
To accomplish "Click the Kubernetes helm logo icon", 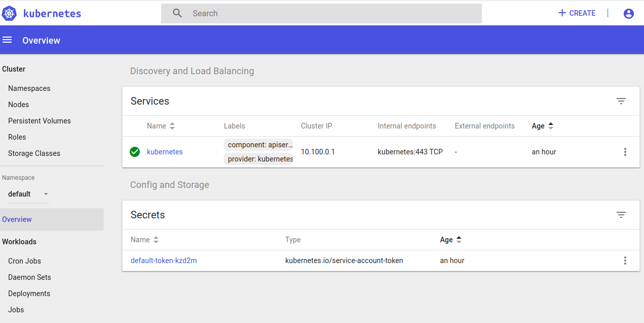I will 10,13.
